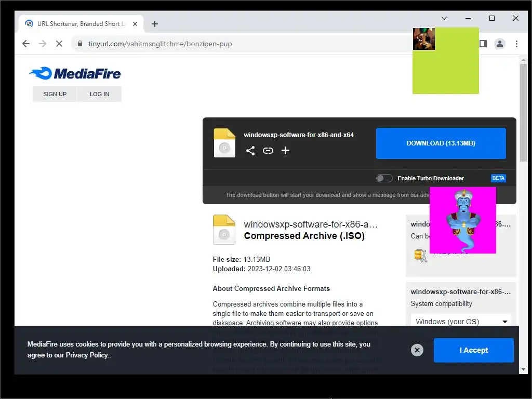Click the ISO file icon in download box
Screen dimensions: 532x399
coord(224,143)
